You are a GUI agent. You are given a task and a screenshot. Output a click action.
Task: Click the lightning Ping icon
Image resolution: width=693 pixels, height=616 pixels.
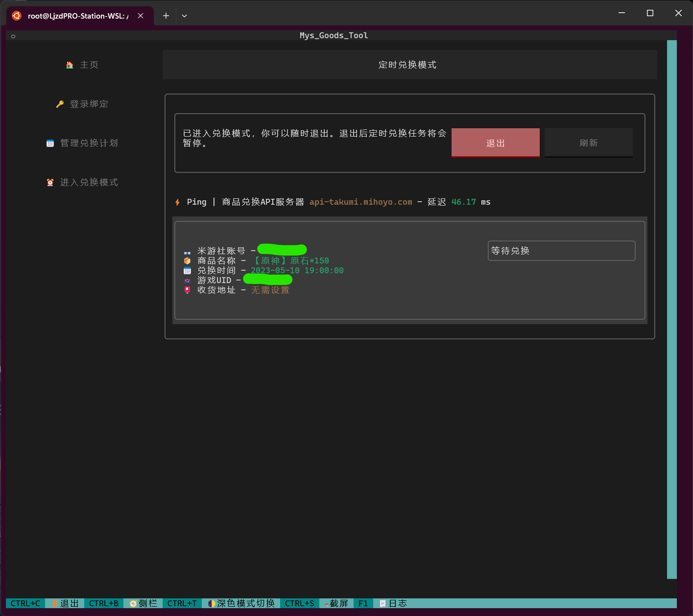tap(177, 201)
